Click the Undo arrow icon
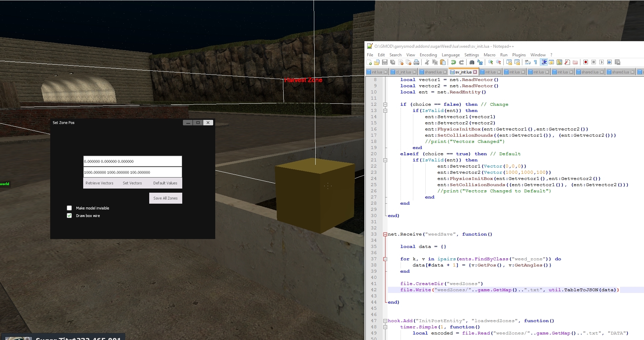This screenshot has width=644, height=340. tap(454, 62)
